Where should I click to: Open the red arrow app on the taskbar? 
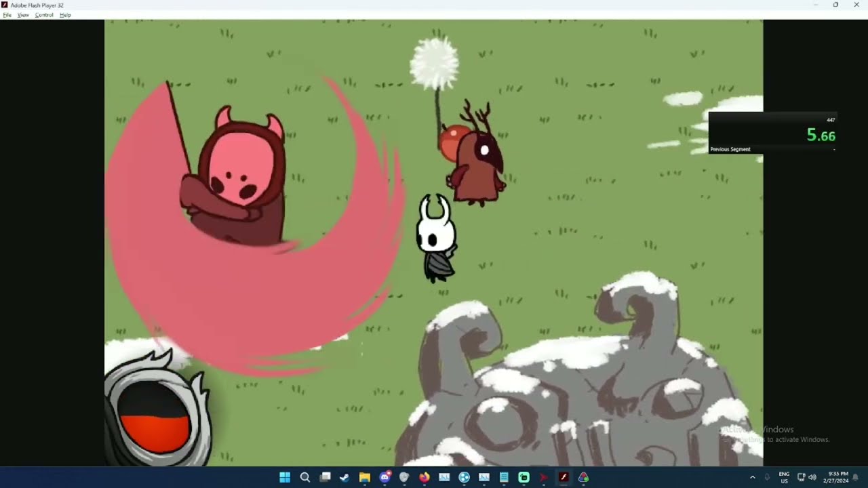tap(543, 477)
